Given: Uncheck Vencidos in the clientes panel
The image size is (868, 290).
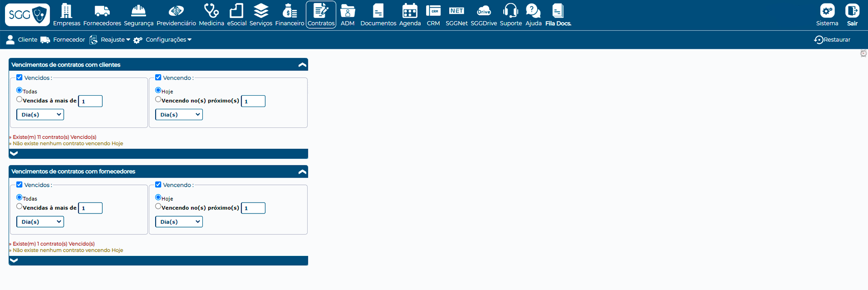Looking at the screenshot, I should coord(20,77).
